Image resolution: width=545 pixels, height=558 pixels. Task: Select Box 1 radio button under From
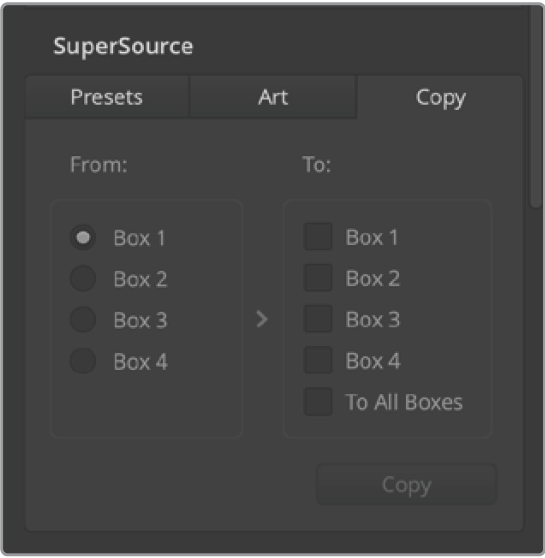(83, 237)
